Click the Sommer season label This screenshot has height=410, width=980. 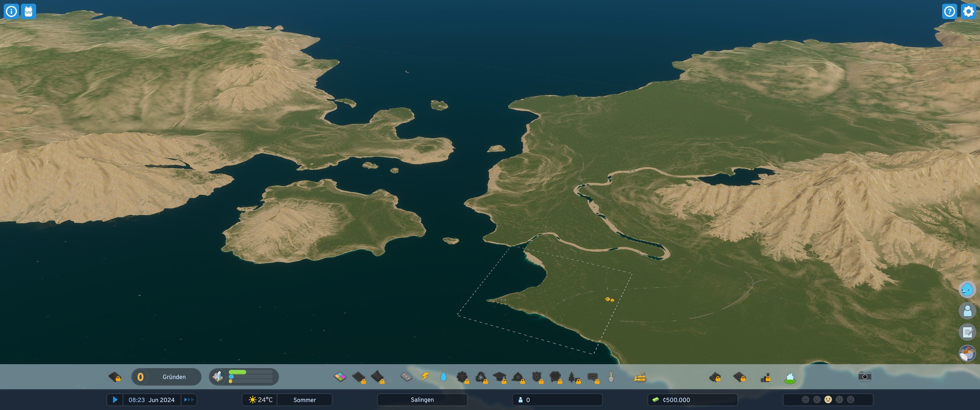click(x=304, y=400)
